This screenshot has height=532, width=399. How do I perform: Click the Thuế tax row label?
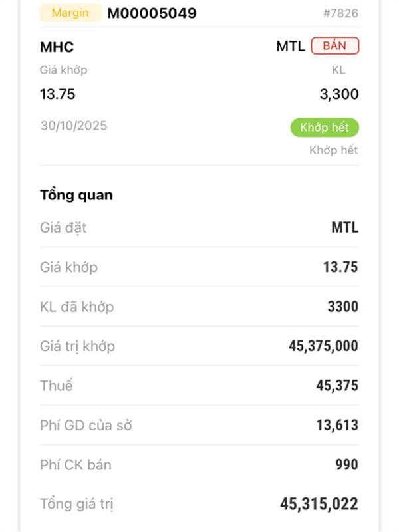pyautogui.click(x=56, y=386)
